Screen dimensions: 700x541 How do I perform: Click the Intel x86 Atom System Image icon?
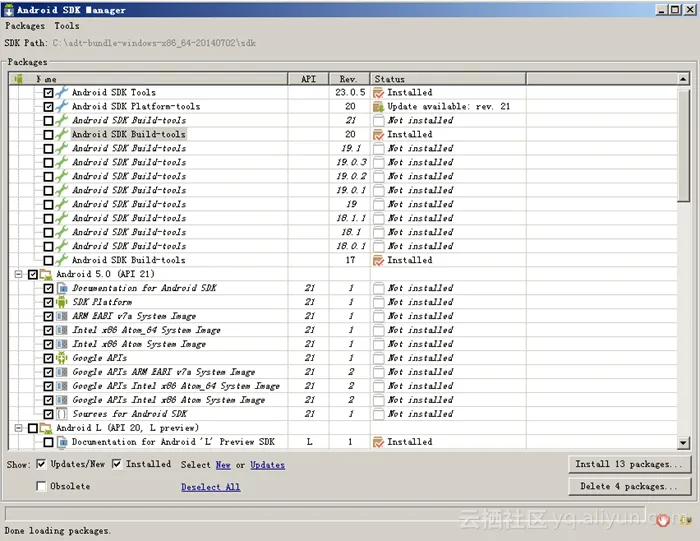tap(62, 344)
